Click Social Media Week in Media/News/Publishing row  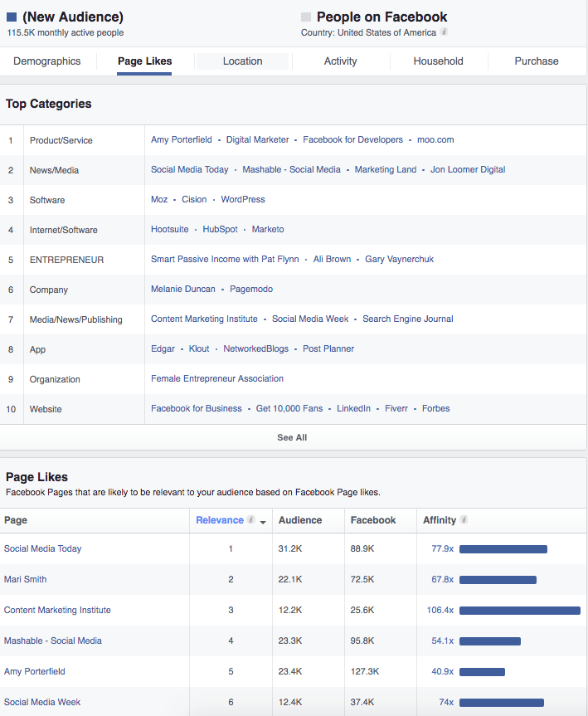(x=310, y=319)
